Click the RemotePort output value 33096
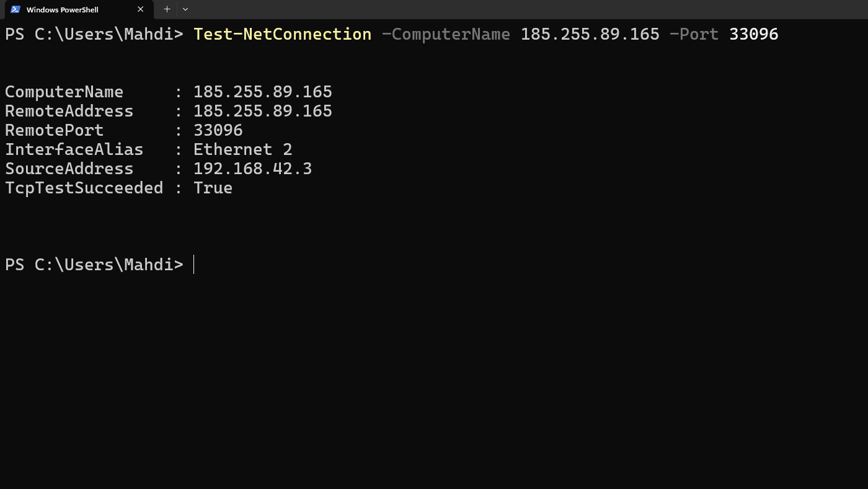868x489 pixels. pos(218,131)
